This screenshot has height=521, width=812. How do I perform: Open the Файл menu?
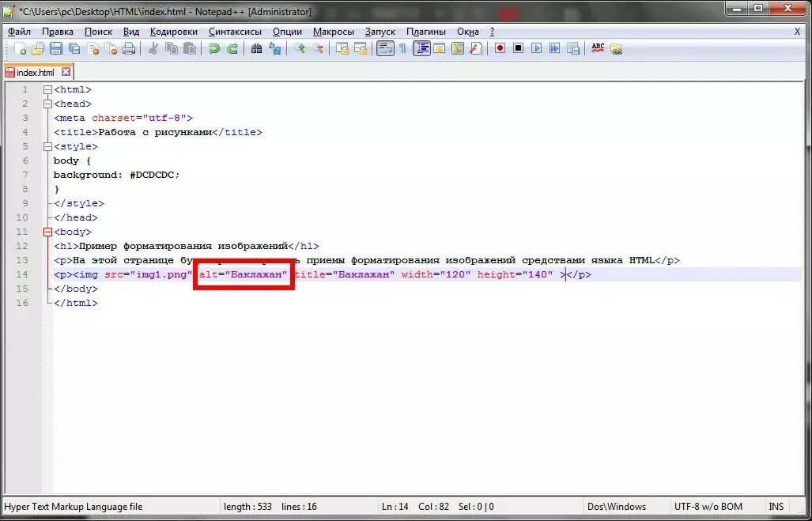[x=20, y=32]
